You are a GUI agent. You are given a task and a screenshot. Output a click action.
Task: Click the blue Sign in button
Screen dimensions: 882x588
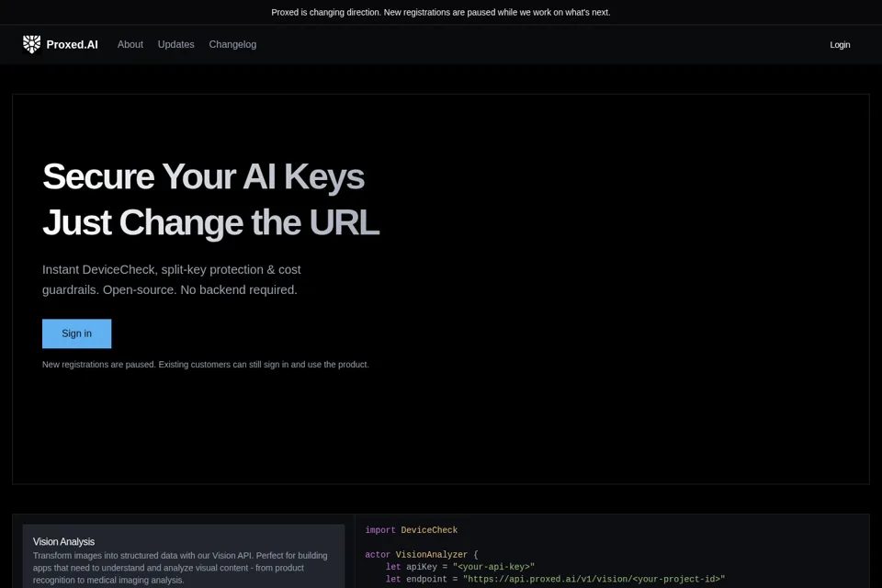coord(76,334)
